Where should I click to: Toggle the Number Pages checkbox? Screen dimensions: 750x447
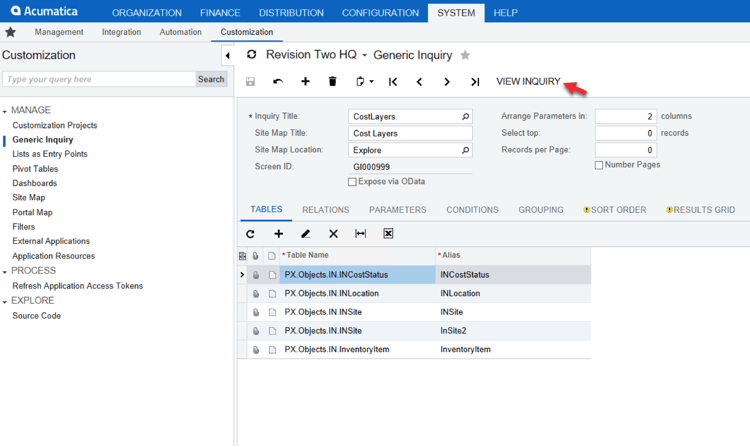tap(599, 165)
